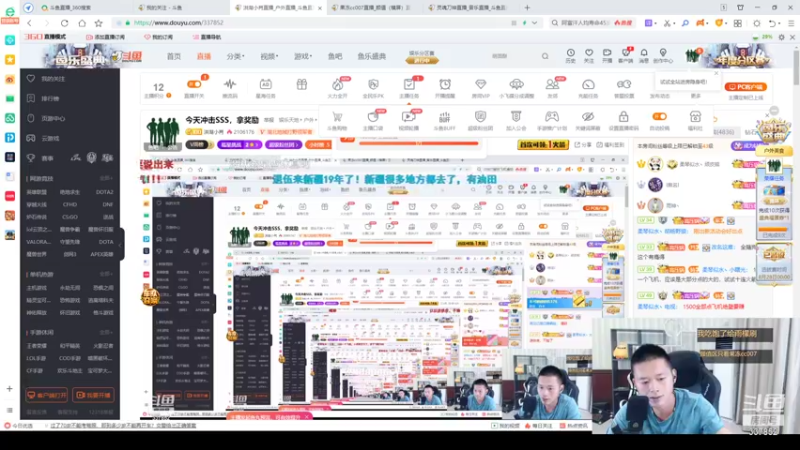The width and height of the screenshot is (800, 450).
Task: Click 直播导航 in the 360 bar
Action: click(207, 37)
